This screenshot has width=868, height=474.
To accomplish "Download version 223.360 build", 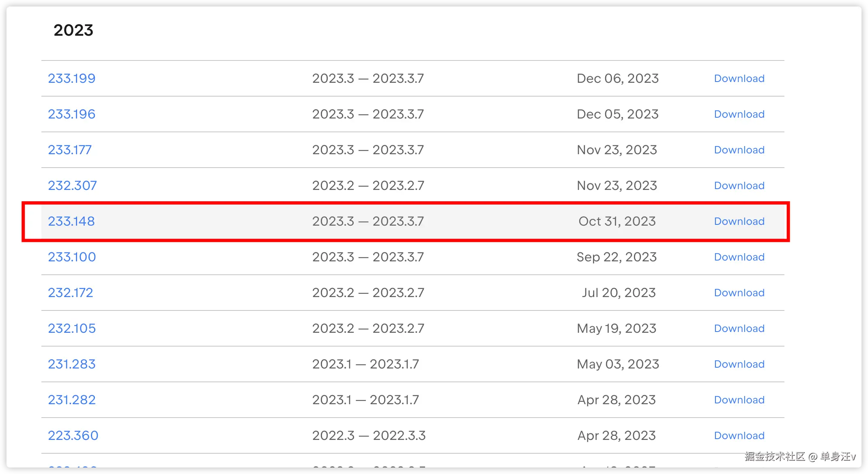I will (x=739, y=435).
